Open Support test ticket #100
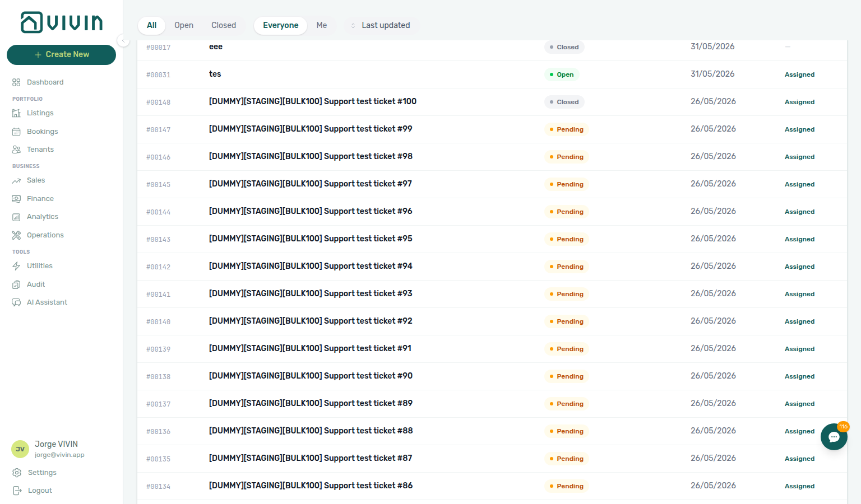This screenshot has height=504, width=861. click(x=313, y=101)
